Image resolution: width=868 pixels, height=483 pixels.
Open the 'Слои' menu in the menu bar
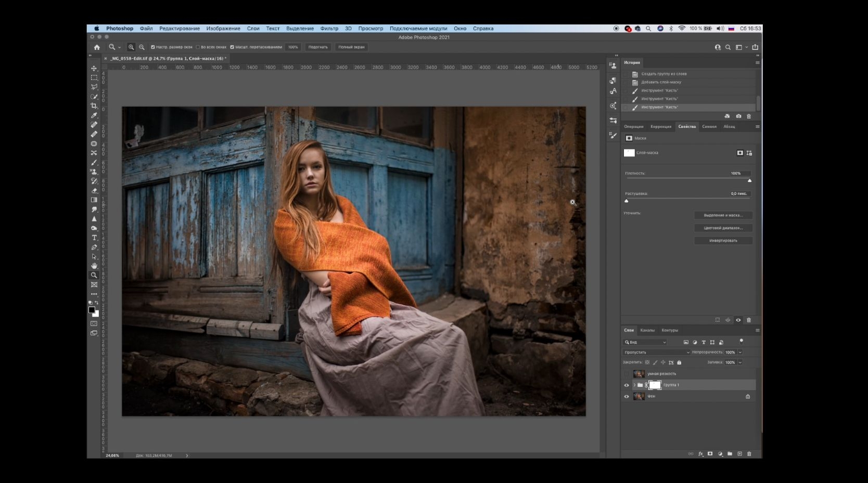(253, 29)
